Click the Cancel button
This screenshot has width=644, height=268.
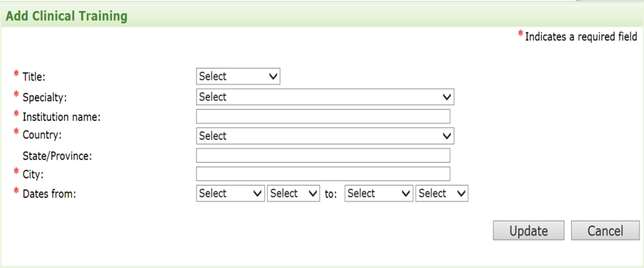[605, 231]
